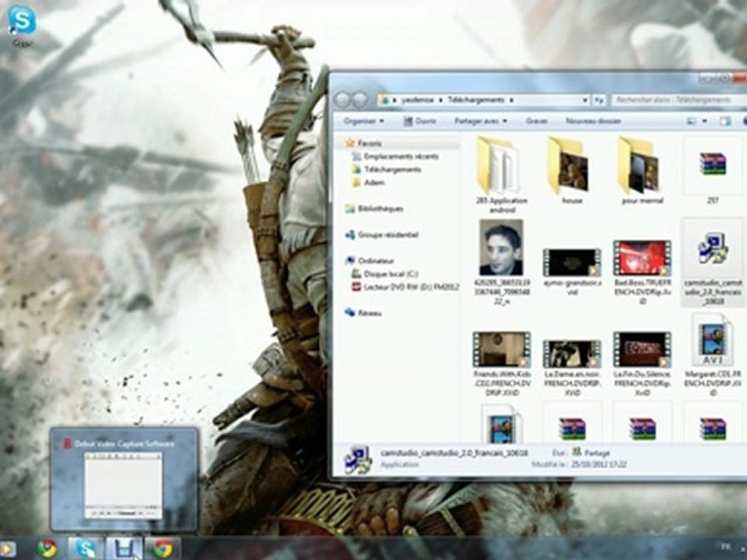Open Lecteur DVD RW (D:) FM2012
The width and height of the screenshot is (747, 560).
pos(405,287)
